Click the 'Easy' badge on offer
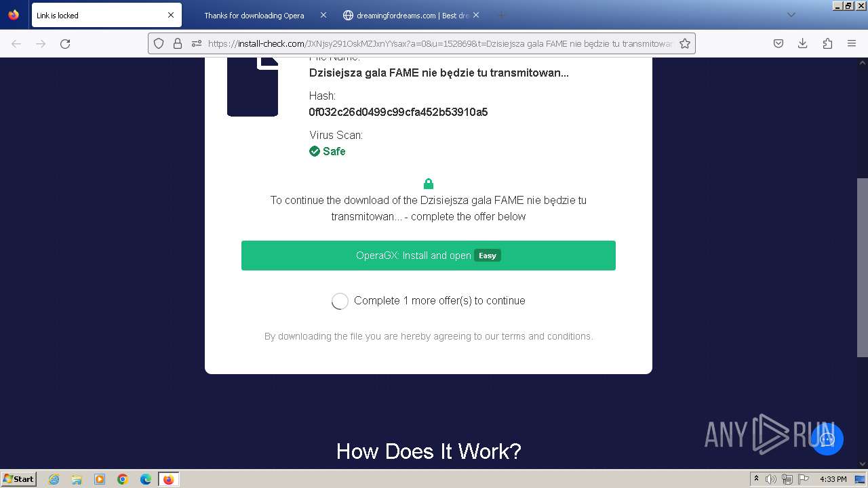This screenshot has width=868, height=488. coord(487,256)
